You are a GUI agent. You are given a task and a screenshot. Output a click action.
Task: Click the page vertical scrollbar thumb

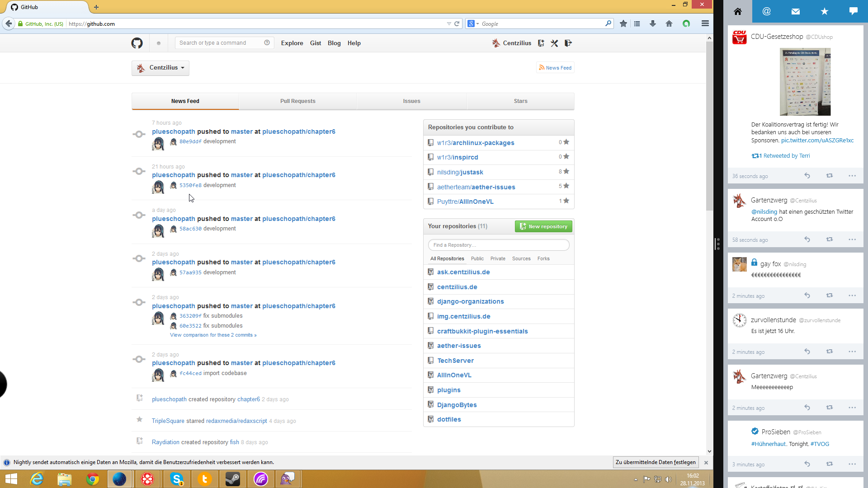709,127
